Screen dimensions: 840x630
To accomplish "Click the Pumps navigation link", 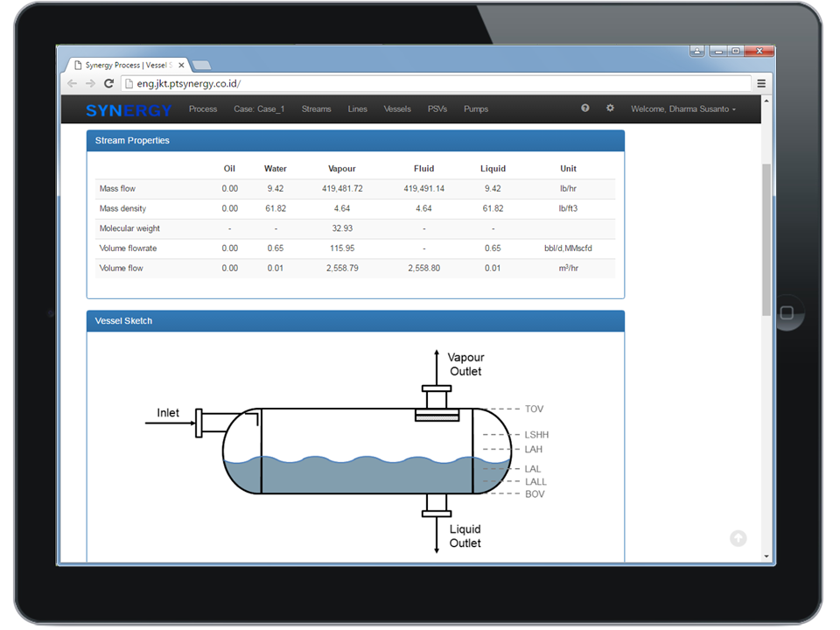I will point(476,109).
